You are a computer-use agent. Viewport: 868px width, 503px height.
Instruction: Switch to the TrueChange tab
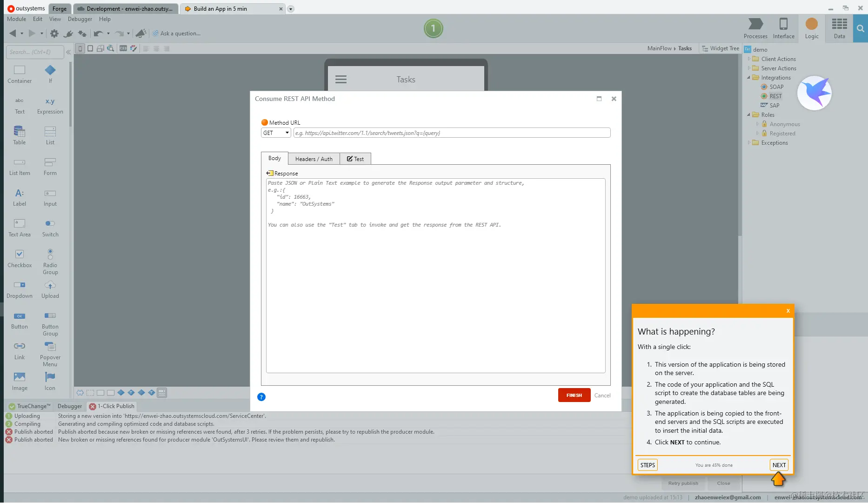click(x=29, y=406)
